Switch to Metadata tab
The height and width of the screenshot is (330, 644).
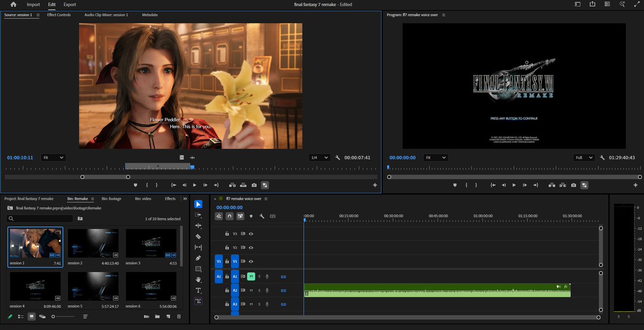pyautogui.click(x=150, y=15)
